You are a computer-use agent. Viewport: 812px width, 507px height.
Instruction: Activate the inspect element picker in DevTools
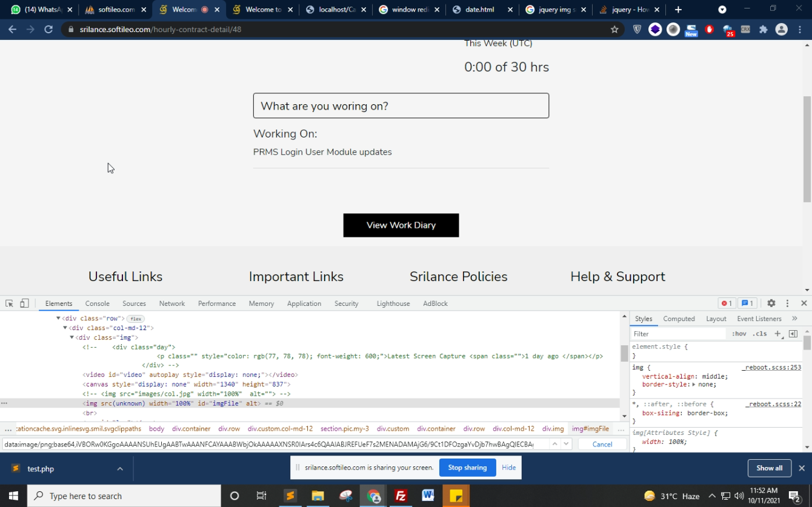(9, 303)
